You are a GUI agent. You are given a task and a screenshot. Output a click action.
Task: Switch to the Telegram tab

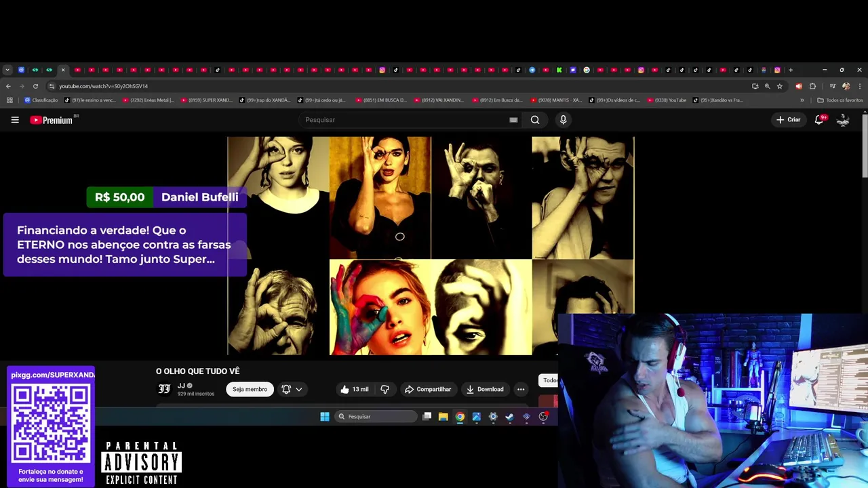click(x=532, y=70)
